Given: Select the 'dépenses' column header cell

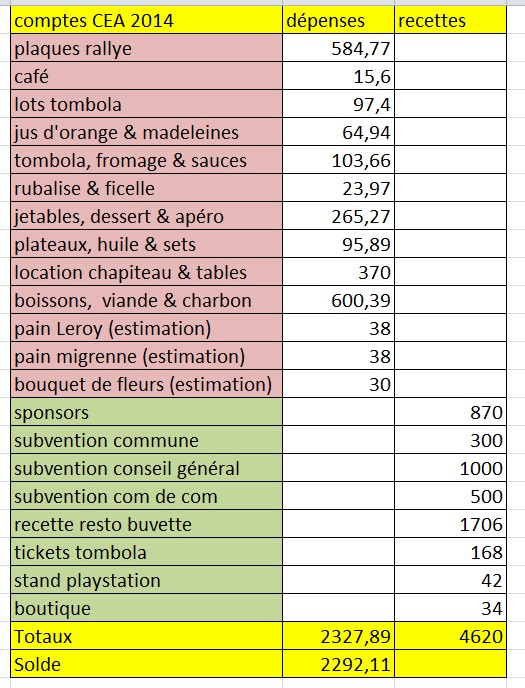Looking at the screenshot, I should point(338,20).
